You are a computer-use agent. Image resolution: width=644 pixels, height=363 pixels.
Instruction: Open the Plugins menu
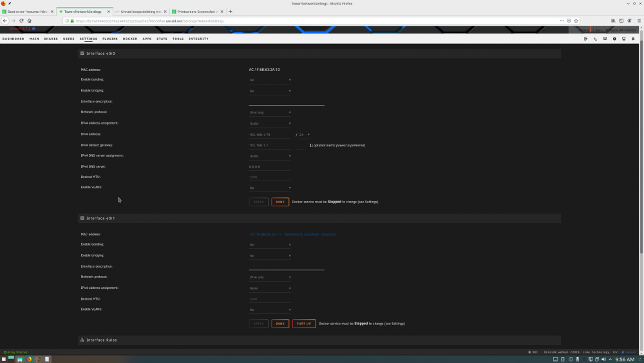110,39
